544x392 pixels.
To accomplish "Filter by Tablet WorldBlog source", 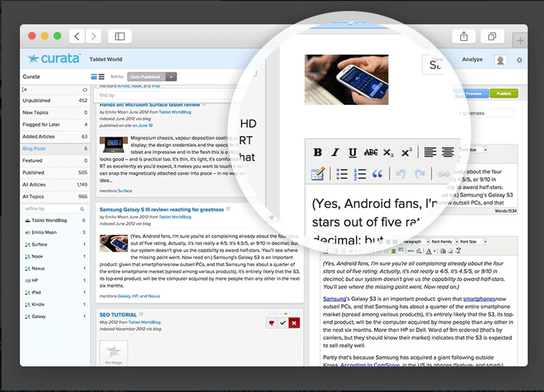I will point(55,220).
